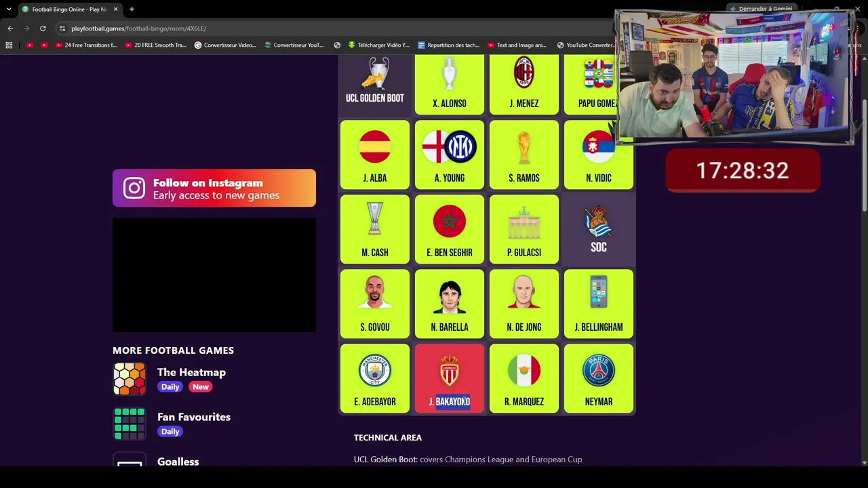This screenshot has height=488, width=868.
Task: Click the UCL Golden Boot description text
Action: click(x=468, y=460)
